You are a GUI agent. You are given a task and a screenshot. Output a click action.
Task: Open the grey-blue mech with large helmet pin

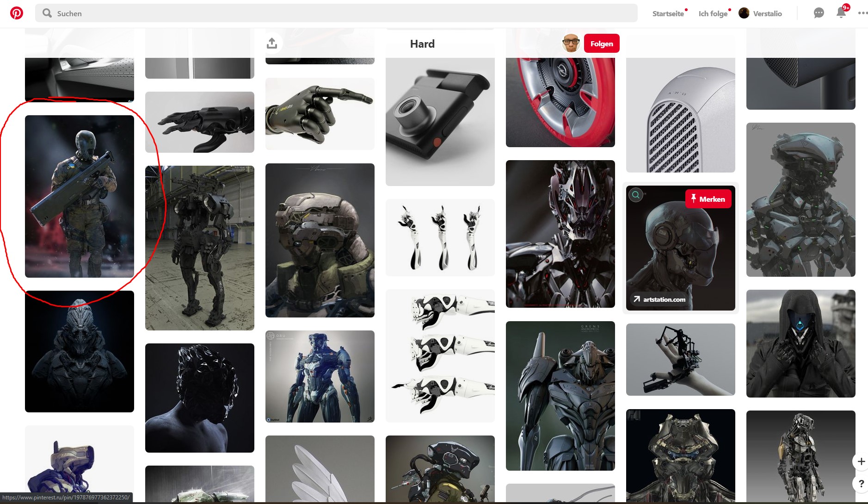pyautogui.click(x=801, y=199)
